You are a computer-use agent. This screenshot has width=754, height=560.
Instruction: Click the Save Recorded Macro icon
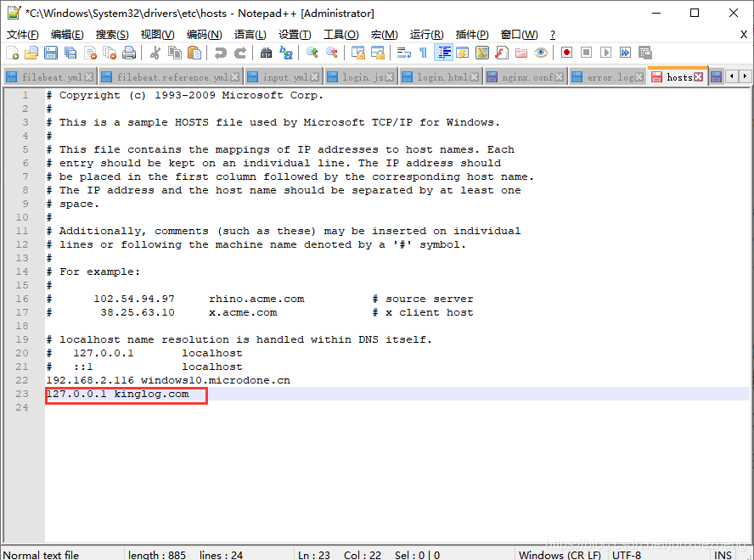pos(644,53)
